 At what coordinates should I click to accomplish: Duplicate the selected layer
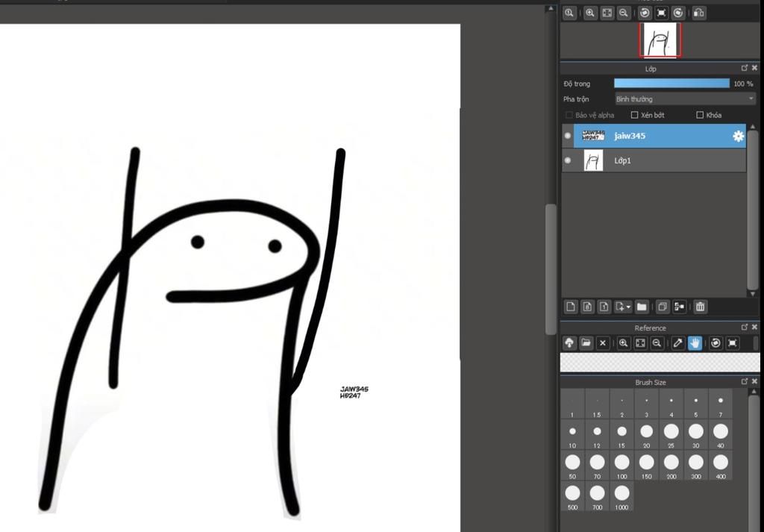tap(663, 307)
